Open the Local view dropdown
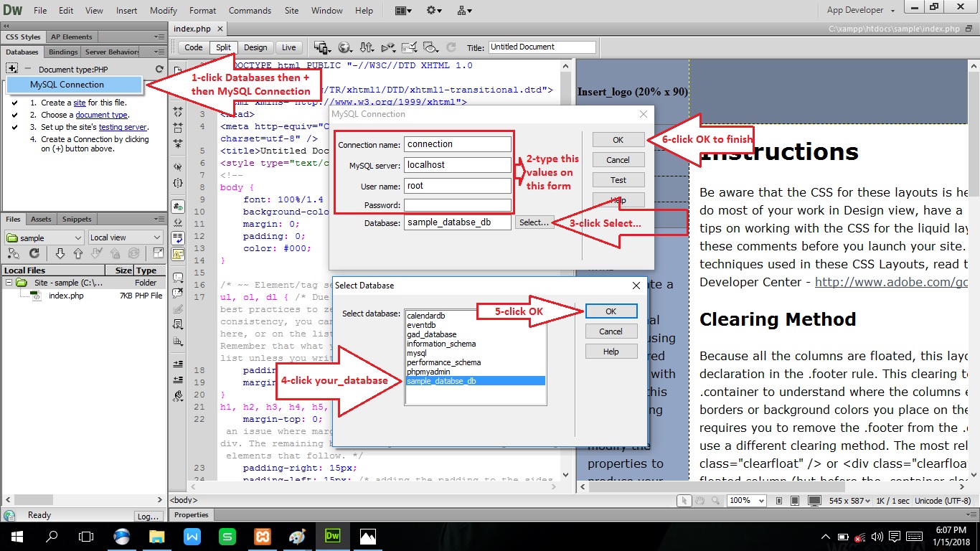980x551 pixels. pos(126,237)
